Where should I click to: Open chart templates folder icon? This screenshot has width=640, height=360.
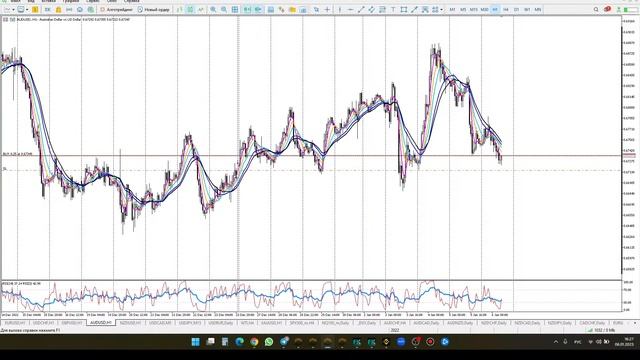point(292,9)
